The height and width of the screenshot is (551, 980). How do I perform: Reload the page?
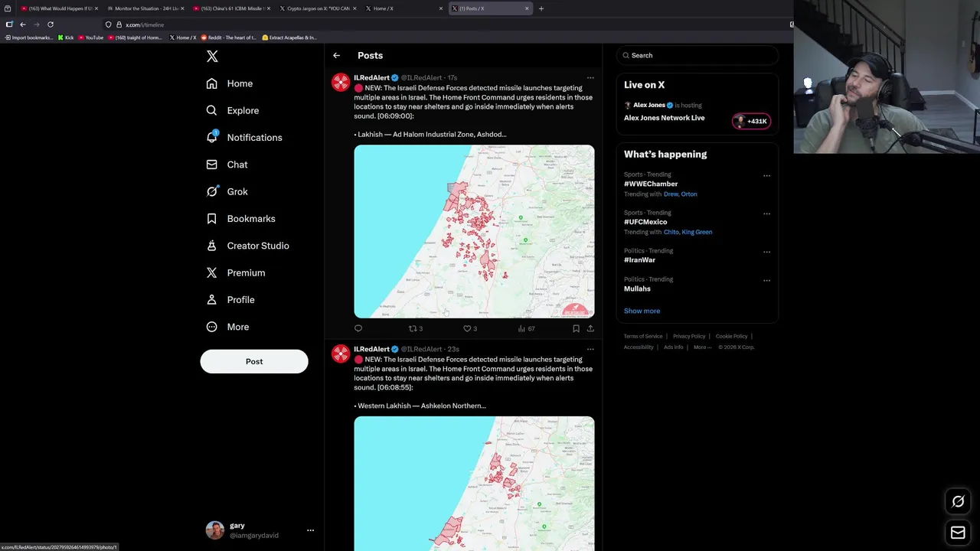click(51, 24)
